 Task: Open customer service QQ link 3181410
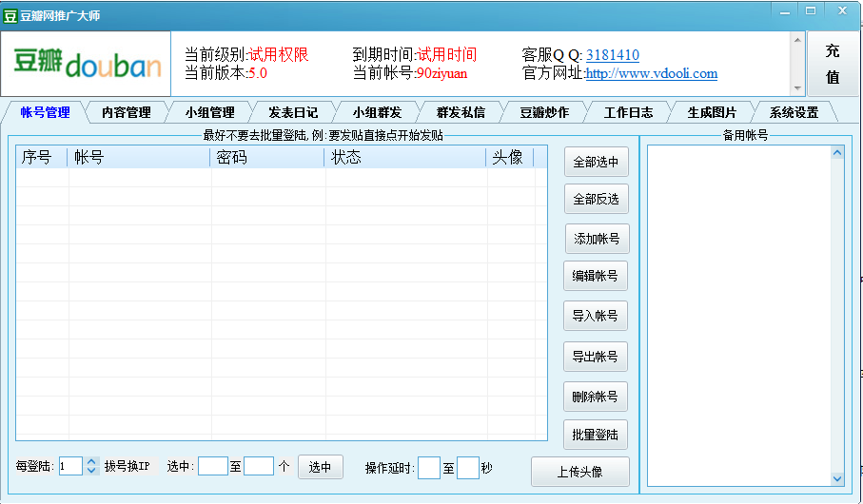coord(613,55)
